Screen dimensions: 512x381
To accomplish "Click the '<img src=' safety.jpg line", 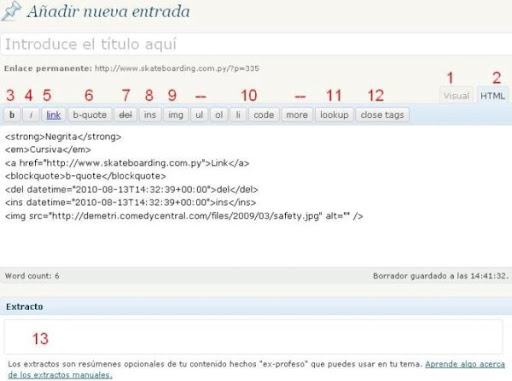I will 184,216.
